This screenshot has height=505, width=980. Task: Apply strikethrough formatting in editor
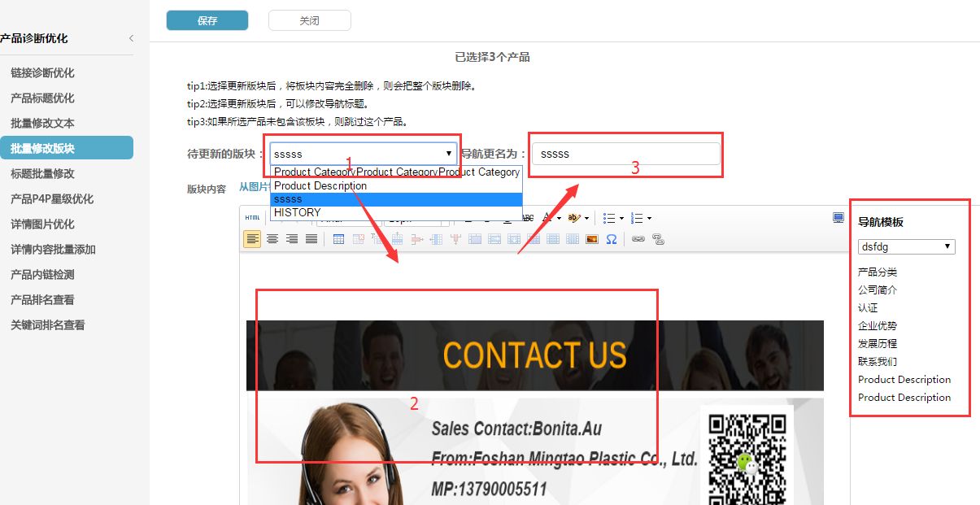[528, 218]
